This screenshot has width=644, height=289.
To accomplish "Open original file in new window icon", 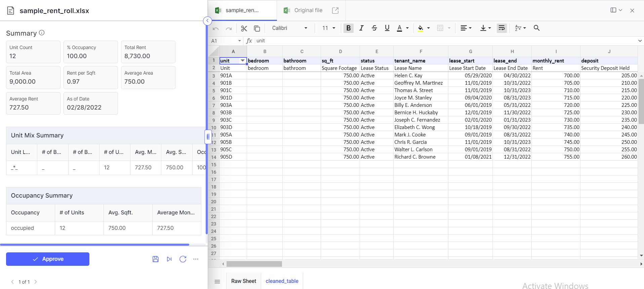I will [335, 10].
